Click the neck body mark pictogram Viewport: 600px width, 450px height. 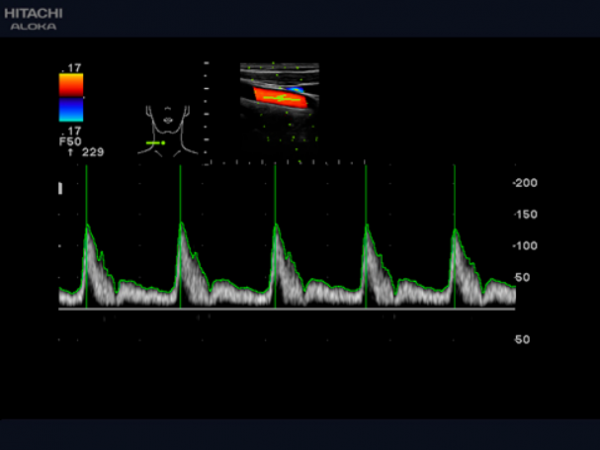coord(168,131)
